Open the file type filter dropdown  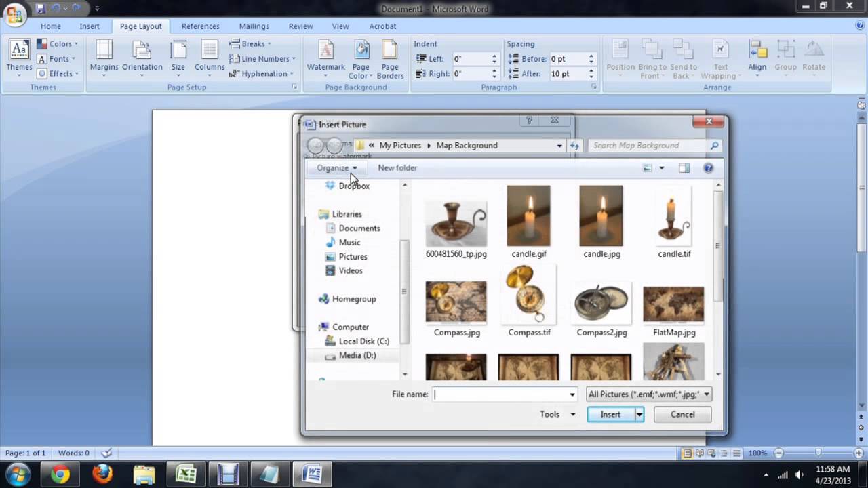click(649, 394)
